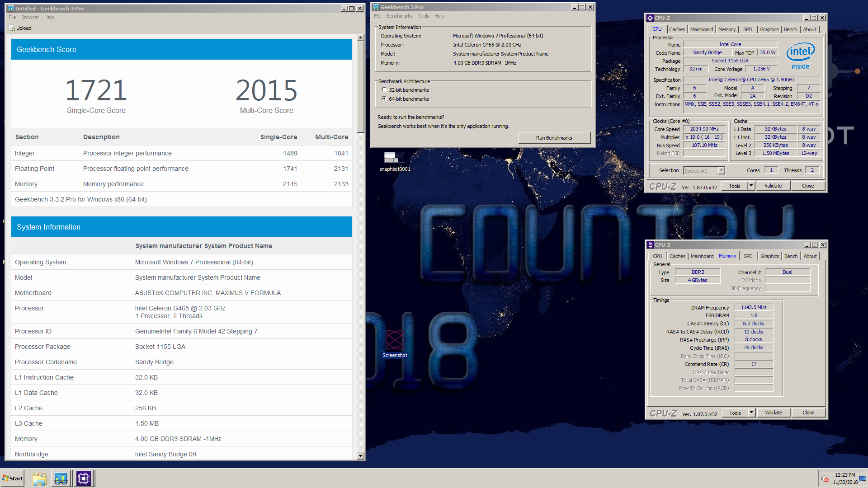This screenshot has width=868, height=488.
Task: Click the DRAM Frequency value 1142.5 MHz
Action: coord(754,307)
